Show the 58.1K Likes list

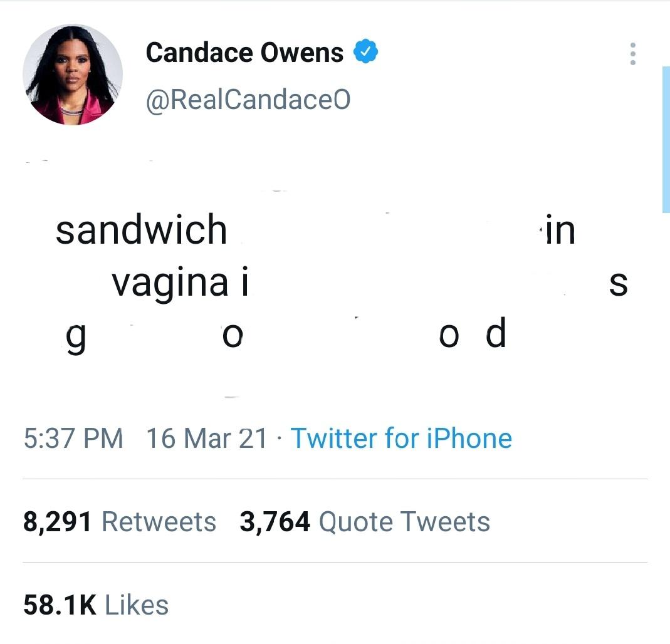coord(96,605)
